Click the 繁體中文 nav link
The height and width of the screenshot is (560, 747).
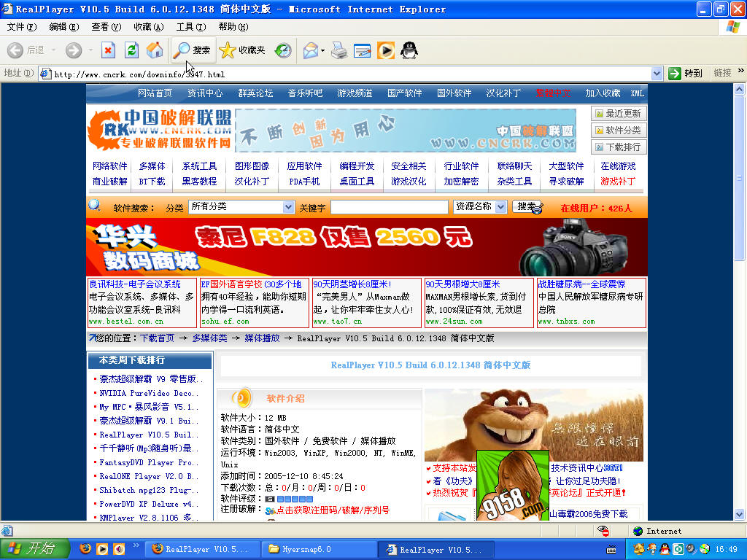(553, 93)
